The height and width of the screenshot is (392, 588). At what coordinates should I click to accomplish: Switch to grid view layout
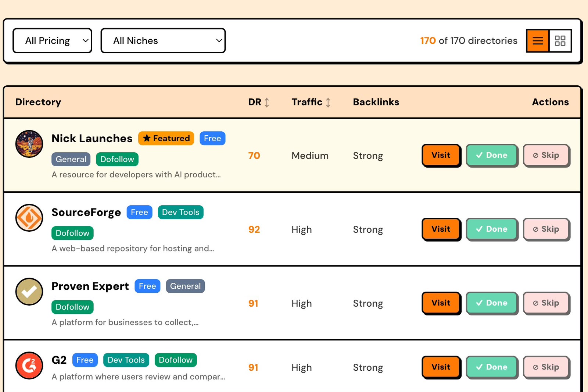(x=560, y=40)
